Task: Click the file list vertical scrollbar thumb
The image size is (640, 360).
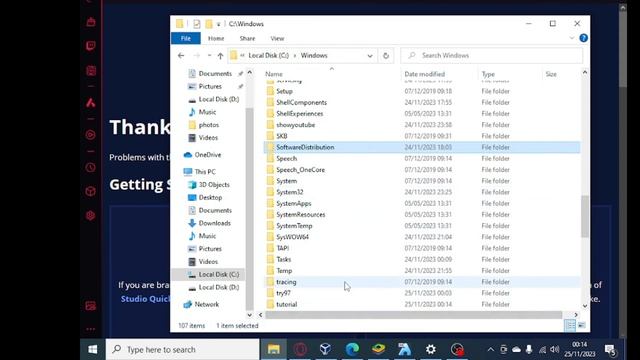Action: [x=585, y=216]
